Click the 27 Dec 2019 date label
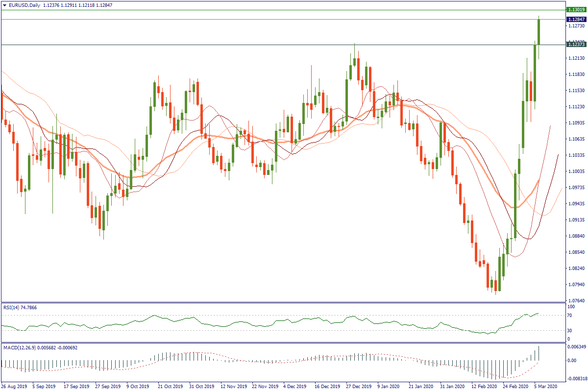 point(358,386)
